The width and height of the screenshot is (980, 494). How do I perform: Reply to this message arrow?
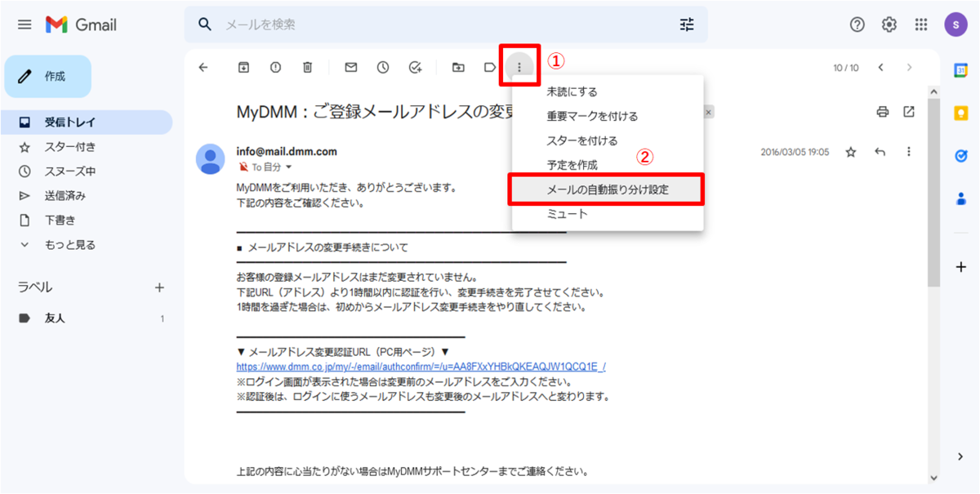pyautogui.click(x=880, y=152)
